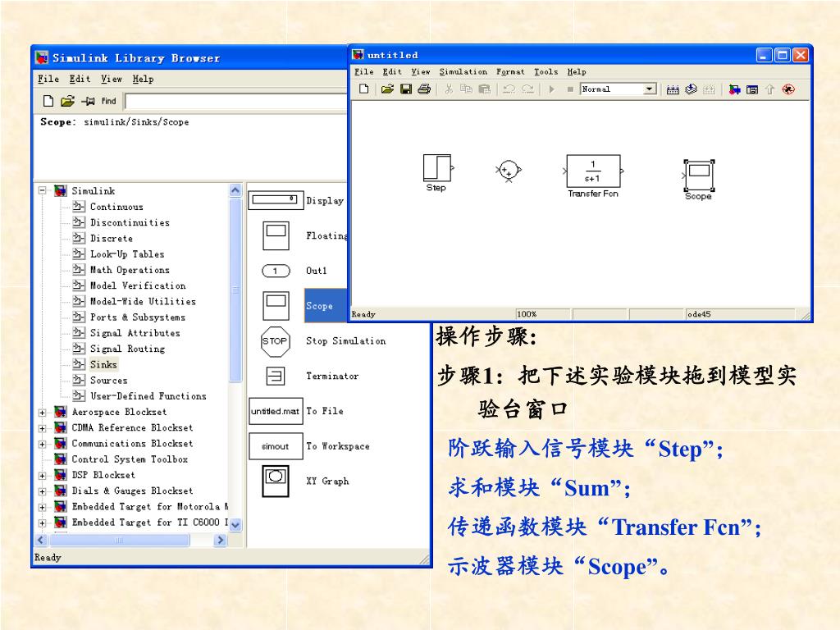Open Edit menu in Library Browser

pos(80,79)
